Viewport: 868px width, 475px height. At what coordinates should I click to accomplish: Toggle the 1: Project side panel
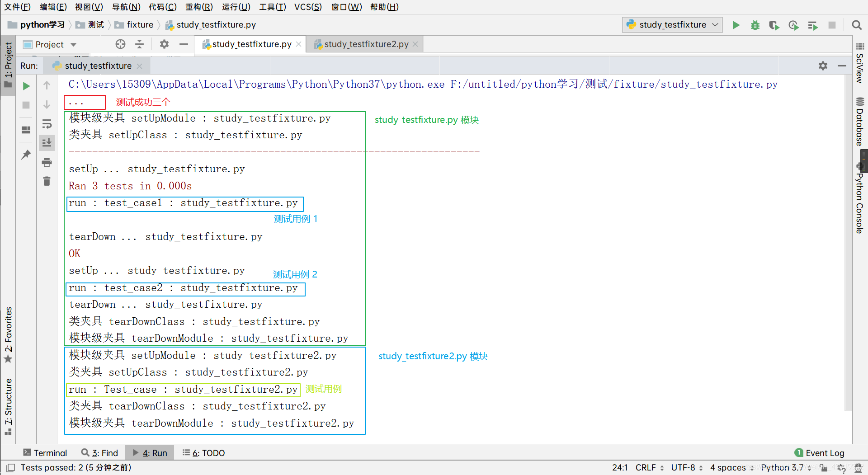coord(8,65)
